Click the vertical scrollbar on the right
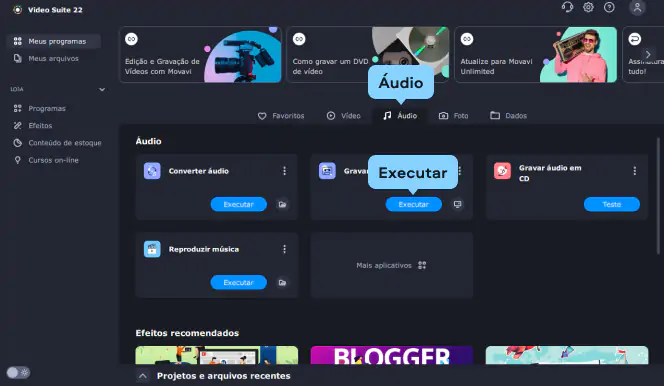The width and height of the screenshot is (664, 386). pos(658,196)
